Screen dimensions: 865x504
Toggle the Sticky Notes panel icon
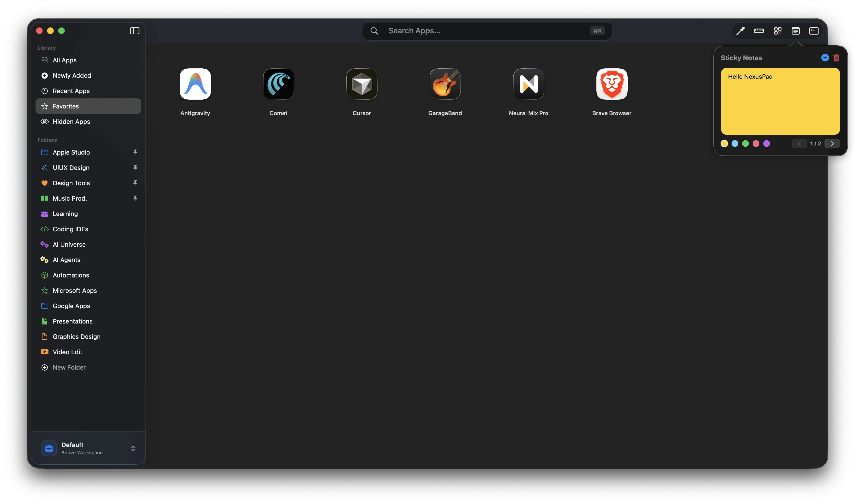coord(796,31)
